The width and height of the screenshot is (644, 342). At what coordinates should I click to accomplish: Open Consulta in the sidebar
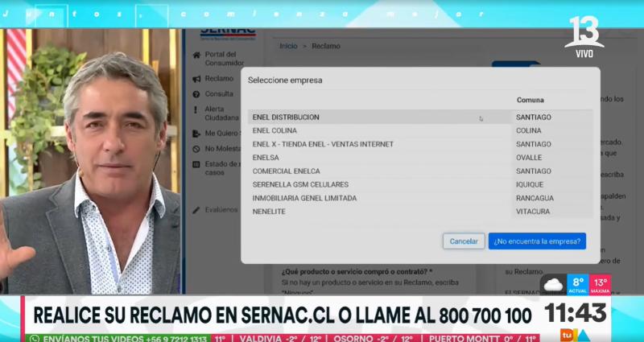[219, 94]
